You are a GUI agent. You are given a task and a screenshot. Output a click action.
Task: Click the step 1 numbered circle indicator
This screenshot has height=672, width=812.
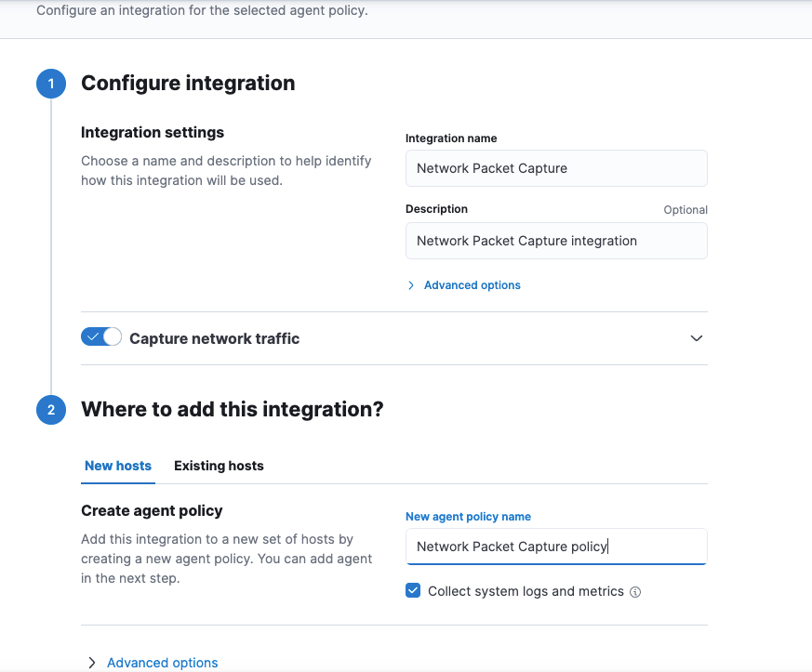pos(50,83)
